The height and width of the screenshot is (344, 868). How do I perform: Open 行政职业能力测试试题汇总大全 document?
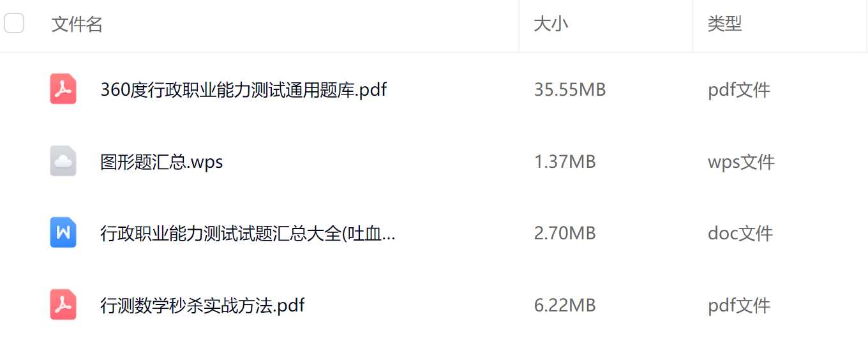[248, 234]
